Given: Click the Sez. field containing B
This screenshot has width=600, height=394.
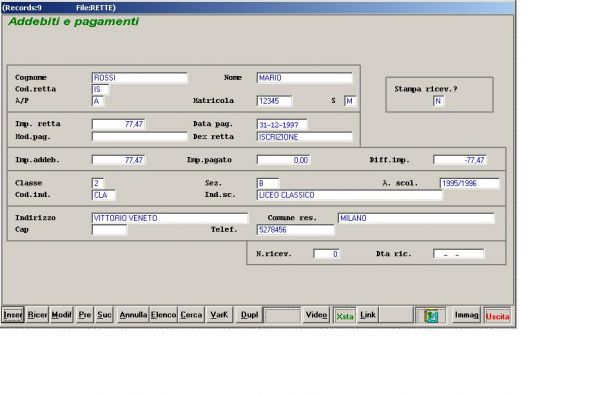Looking at the screenshot, I should pyautogui.click(x=268, y=183).
